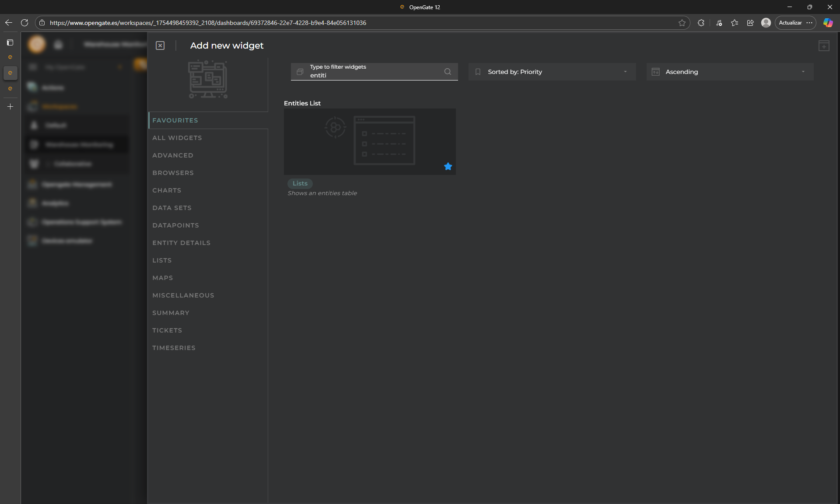Close the Add new widget panel

tap(160, 45)
